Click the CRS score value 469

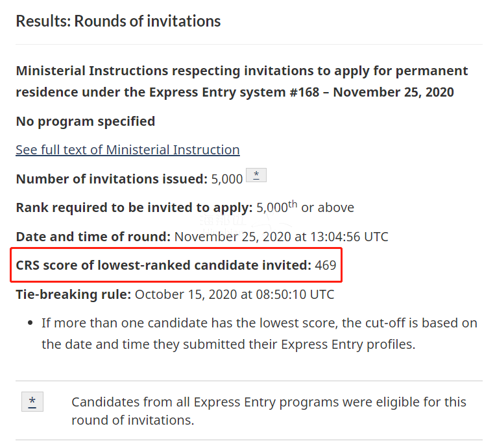tap(326, 265)
